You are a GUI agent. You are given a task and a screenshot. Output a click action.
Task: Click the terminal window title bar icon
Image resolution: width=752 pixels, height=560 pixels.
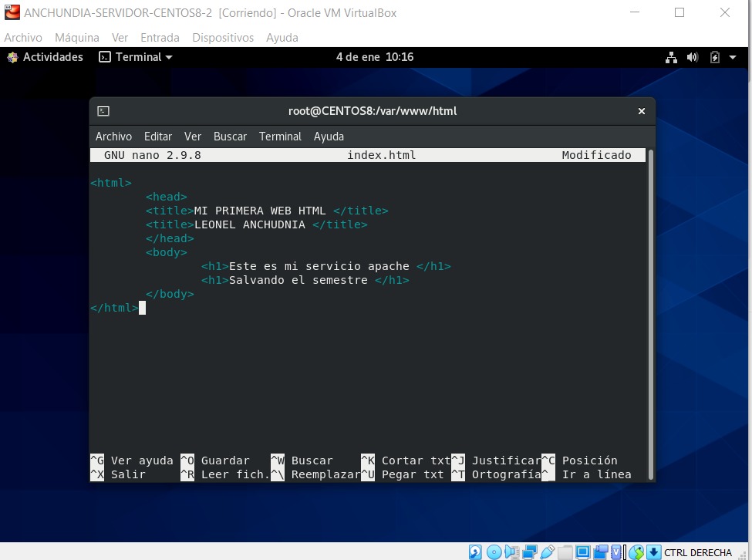pyautogui.click(x=103, y=111)
